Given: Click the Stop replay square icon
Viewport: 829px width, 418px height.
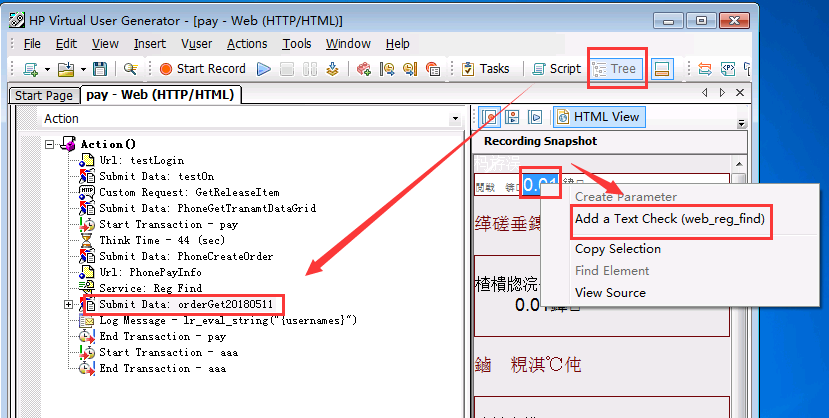Looking at the screenshot, I should (287, 69).
